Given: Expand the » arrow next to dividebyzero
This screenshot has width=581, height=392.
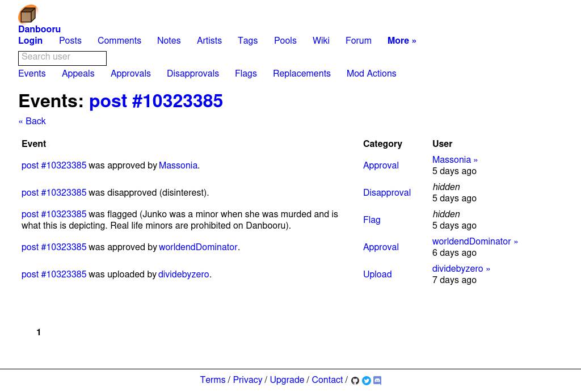Looking at the screenshot, I should point(488,269).
